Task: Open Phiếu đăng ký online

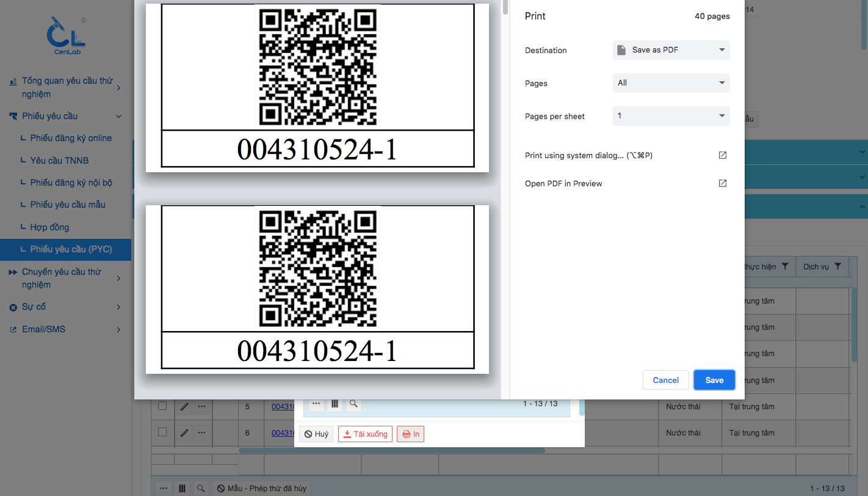Action: click(x=71, y=138)
